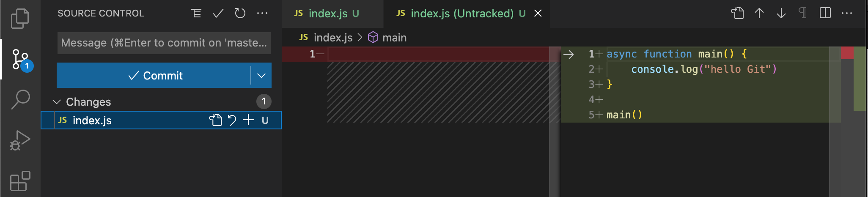This screenshot has height=197, width=868.
Task: Toggle whitespace display with the pilcrow icon
Action: click(802, 13)
